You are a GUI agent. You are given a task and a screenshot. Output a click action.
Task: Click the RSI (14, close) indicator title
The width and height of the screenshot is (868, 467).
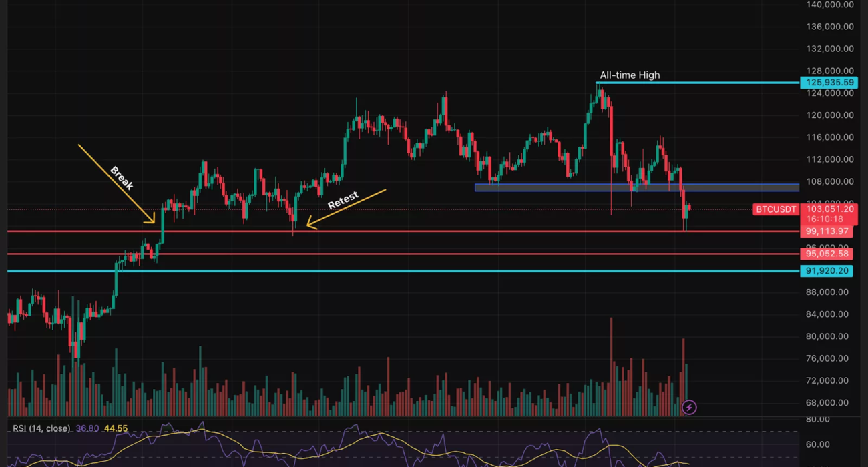41,428
